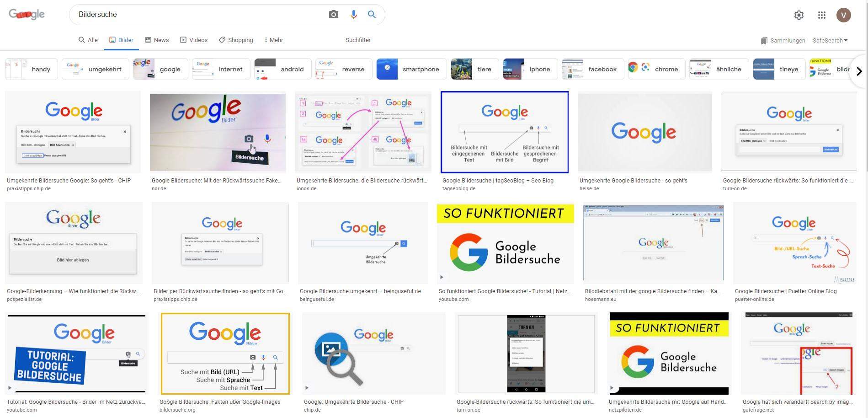Click the search-by-image camera icon
This screenshot has height=418, width=868.
tap(334, 15)
